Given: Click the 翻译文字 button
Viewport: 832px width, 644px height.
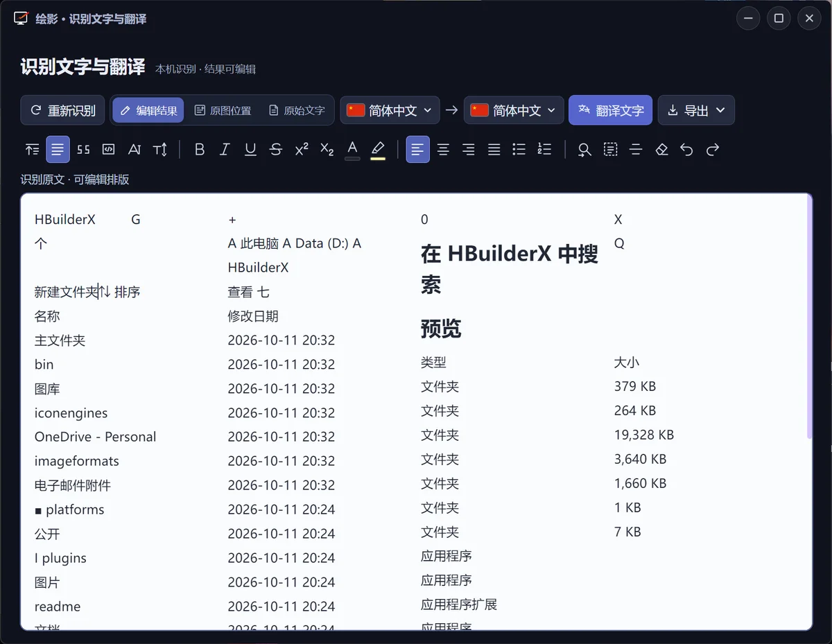Looking at the screenshot, I should coord(610,110).
